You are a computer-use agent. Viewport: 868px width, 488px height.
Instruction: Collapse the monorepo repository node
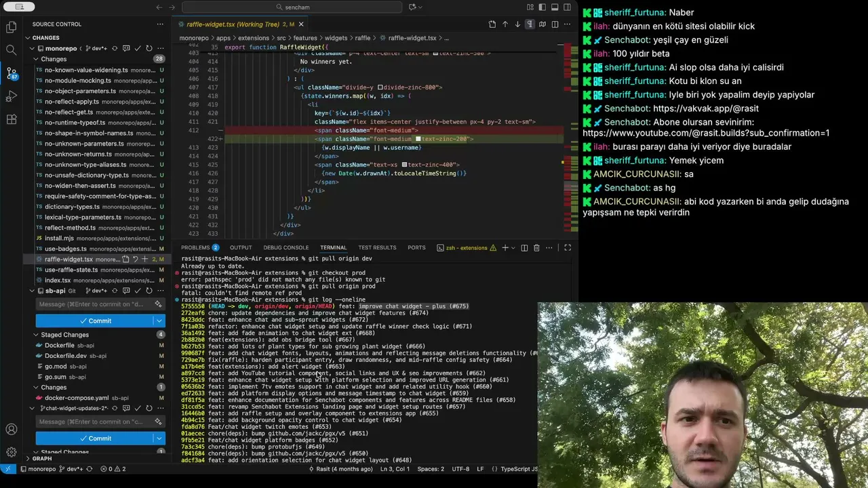pyautogui.click(x=32, y=49)
